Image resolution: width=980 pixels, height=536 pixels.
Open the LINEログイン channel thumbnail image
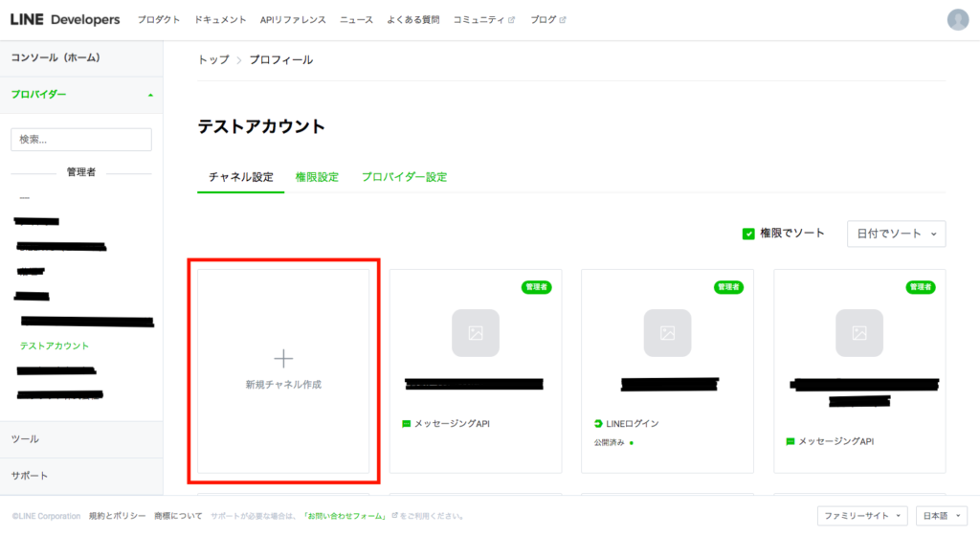[667, 333]
